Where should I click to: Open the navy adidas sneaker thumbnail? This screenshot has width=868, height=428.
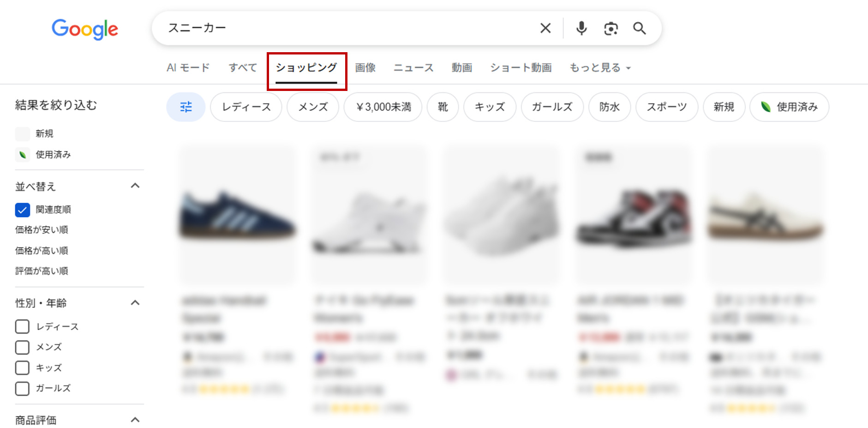pyautogui.click(x=237, y=215)
